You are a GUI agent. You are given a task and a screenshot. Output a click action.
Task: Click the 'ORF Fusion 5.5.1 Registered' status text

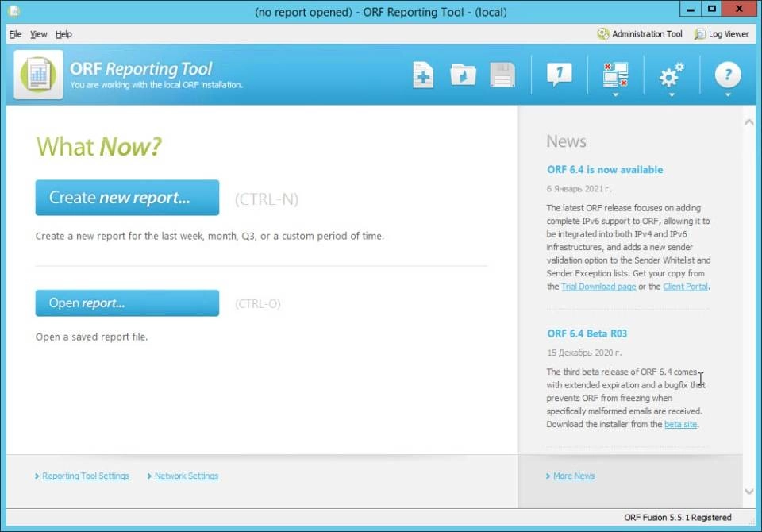677,518
